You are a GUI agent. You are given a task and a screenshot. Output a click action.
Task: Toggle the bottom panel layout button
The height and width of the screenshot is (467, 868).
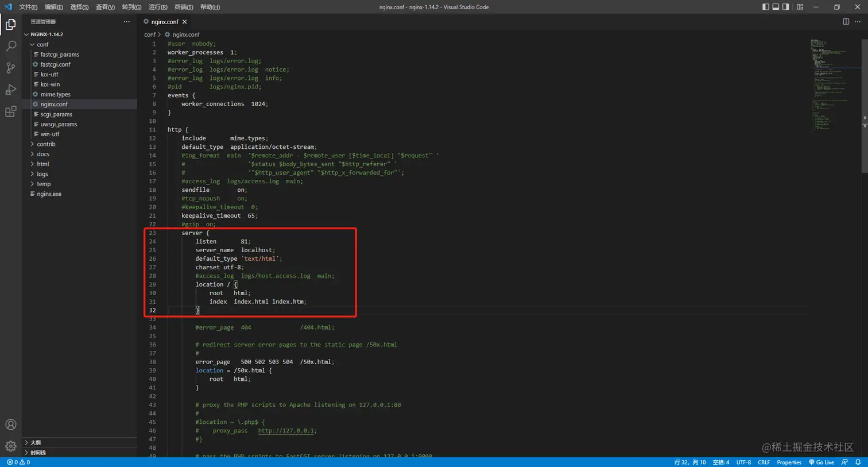pyautogui.click(x=776, y=7)
